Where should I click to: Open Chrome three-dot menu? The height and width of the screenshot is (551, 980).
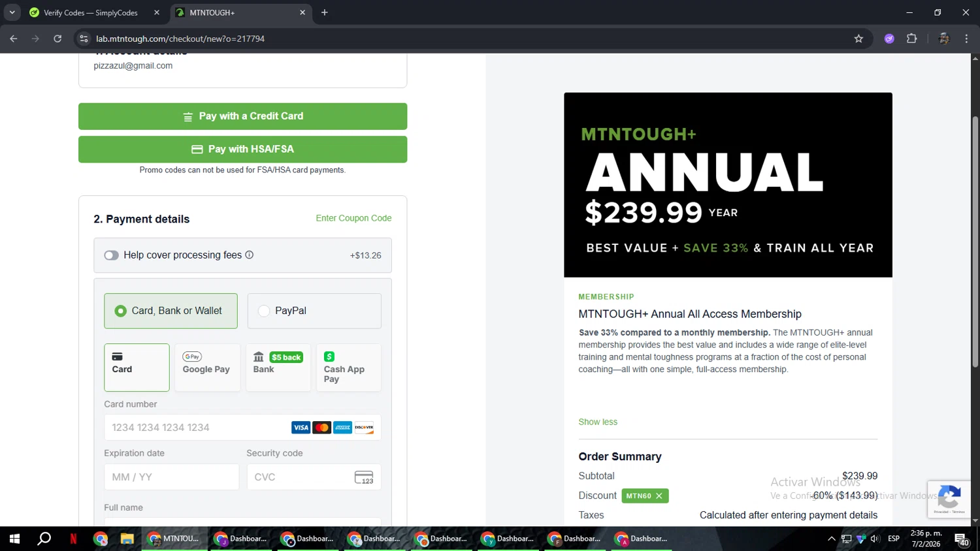coord(966,39)
